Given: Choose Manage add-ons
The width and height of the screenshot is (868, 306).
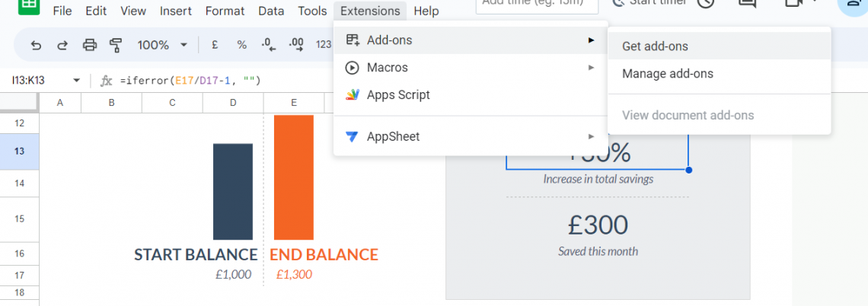Looking at the screenshot, I should 668,74.
